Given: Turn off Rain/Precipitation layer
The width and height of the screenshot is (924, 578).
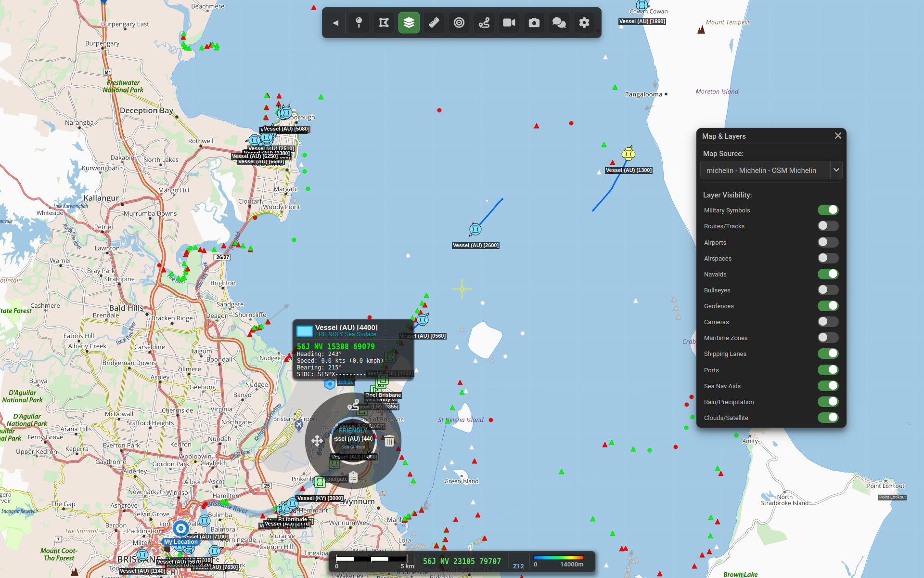Looking at the screenshot, I should (x=828, y=402).
